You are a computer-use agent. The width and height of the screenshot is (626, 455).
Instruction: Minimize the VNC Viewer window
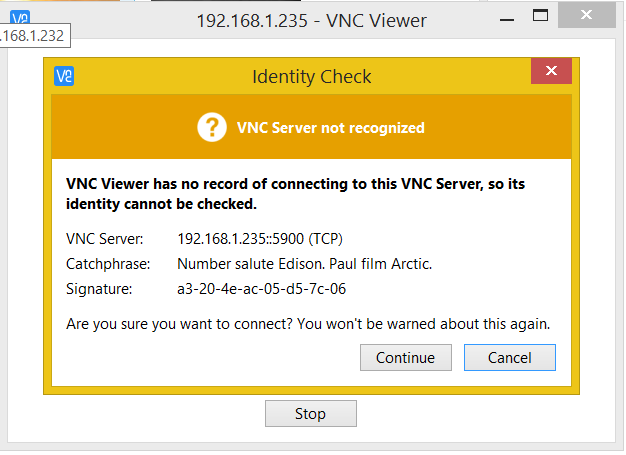(x=507, y=20)
